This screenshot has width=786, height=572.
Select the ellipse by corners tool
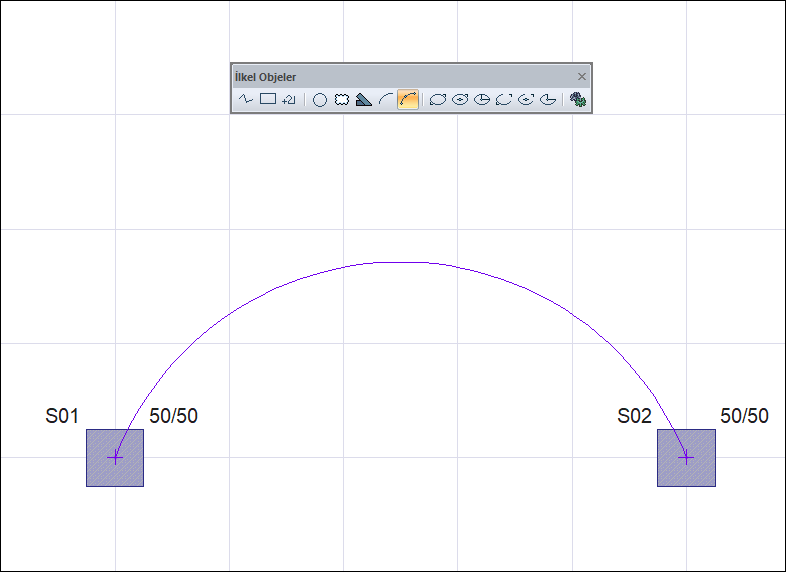[x=438, y=99]
